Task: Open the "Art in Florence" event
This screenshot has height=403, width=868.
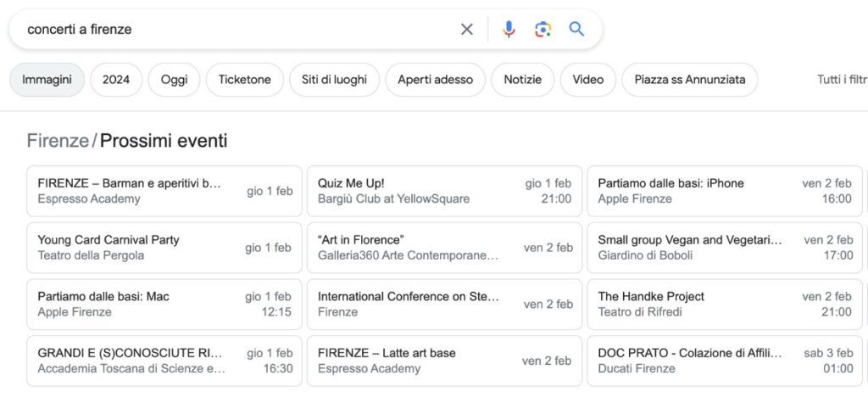Action: [x=444, y=248]
